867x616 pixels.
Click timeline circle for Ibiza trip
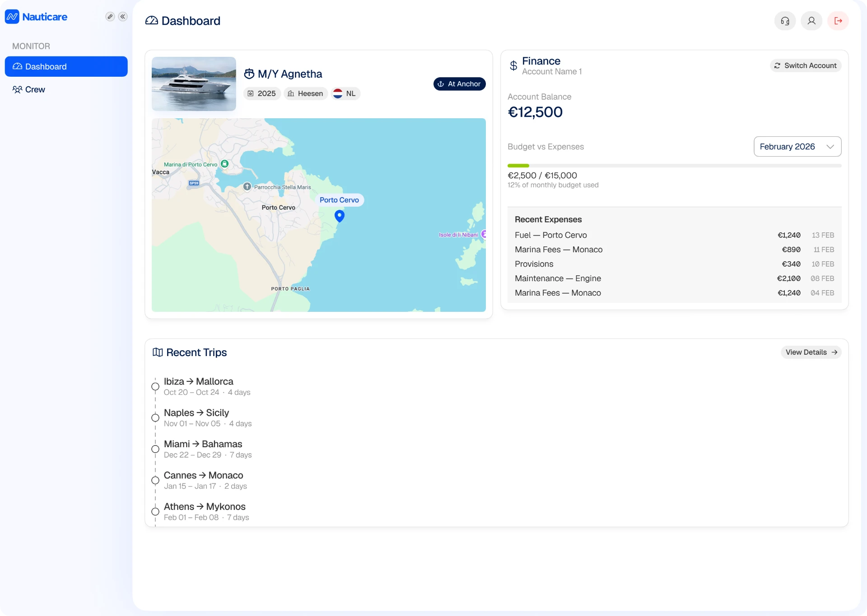pos(155,387)
